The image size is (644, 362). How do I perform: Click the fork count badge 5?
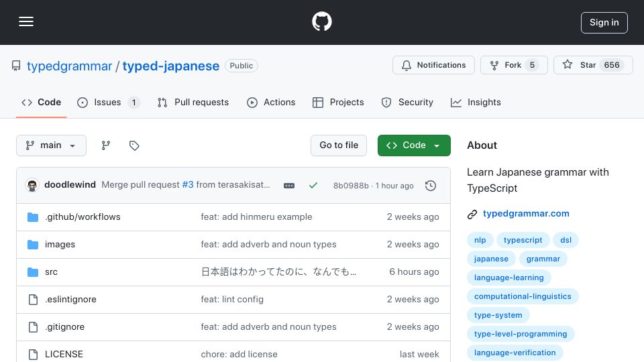coord(532,65)
